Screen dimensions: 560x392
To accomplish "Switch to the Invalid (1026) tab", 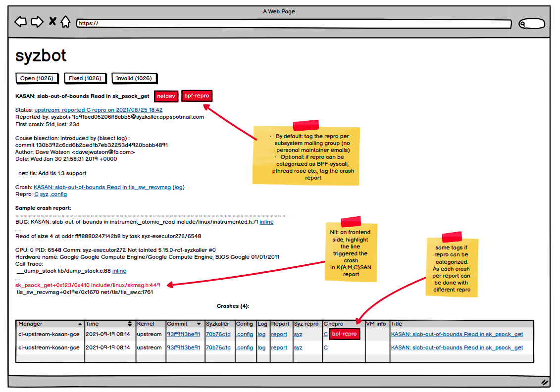I will click(x=134, y=78).
